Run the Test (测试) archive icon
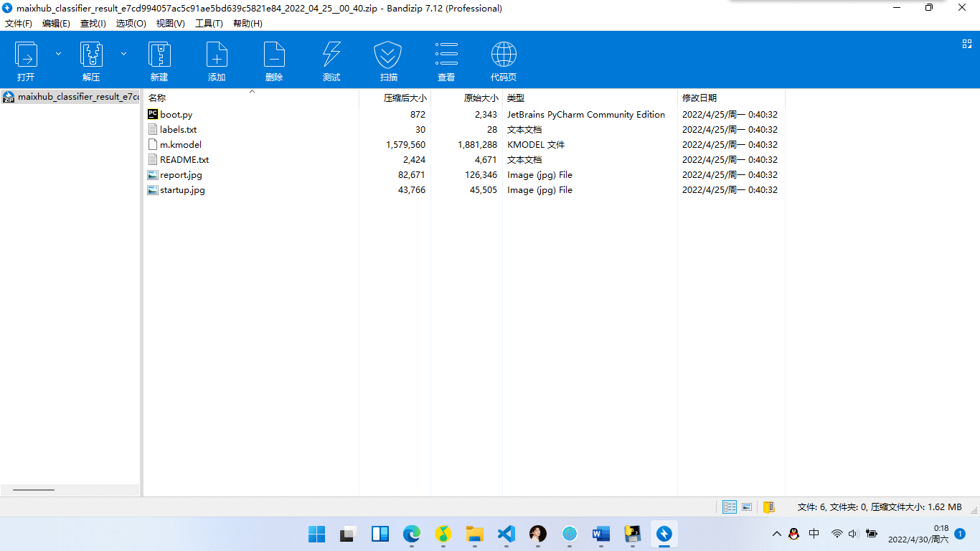Screen dimensions: 980x551 [x=331, y=56]
